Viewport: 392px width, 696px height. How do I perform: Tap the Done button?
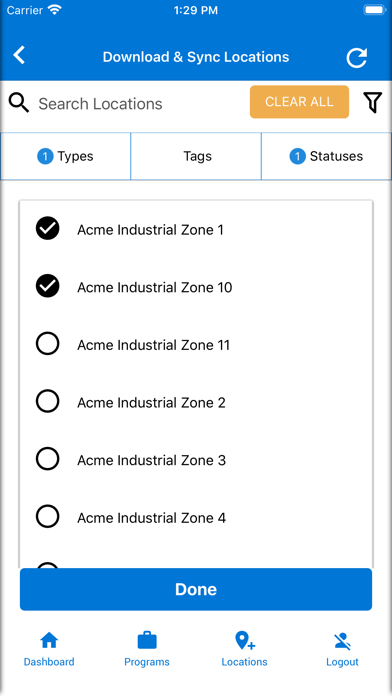[196, 589]
